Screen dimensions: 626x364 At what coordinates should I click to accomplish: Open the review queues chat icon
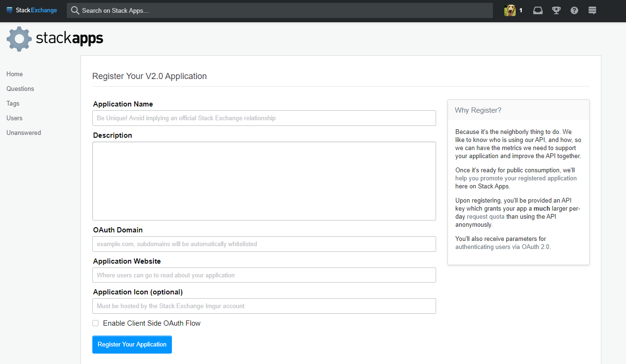pos(592,10)
